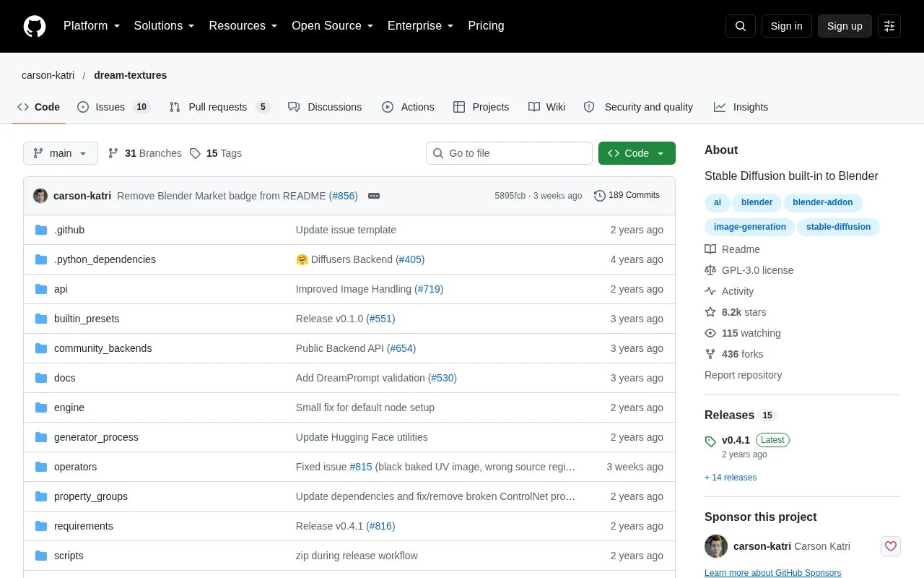Click the folder icon beside operators
Viewport: 924px width, 578px height.
tap(41, 467)
